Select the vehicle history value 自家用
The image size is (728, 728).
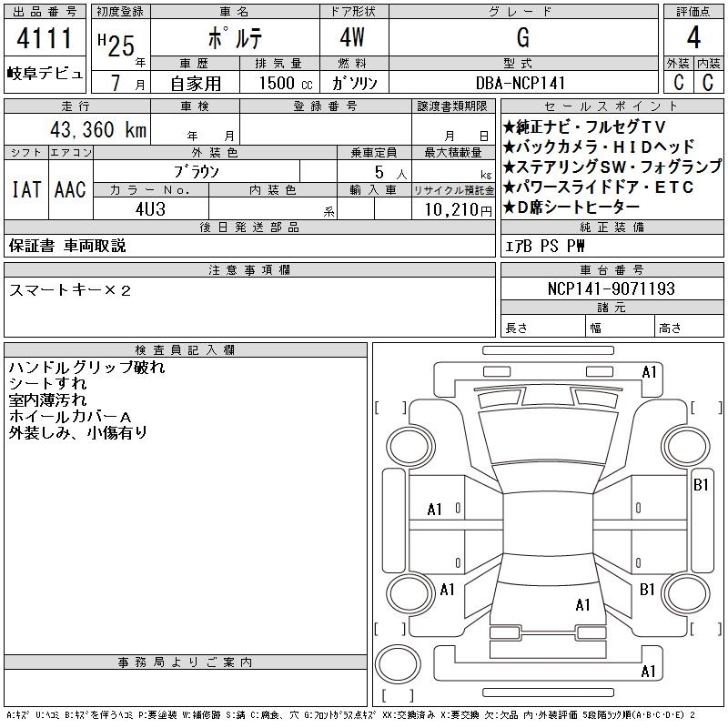(x=196, y=84)
